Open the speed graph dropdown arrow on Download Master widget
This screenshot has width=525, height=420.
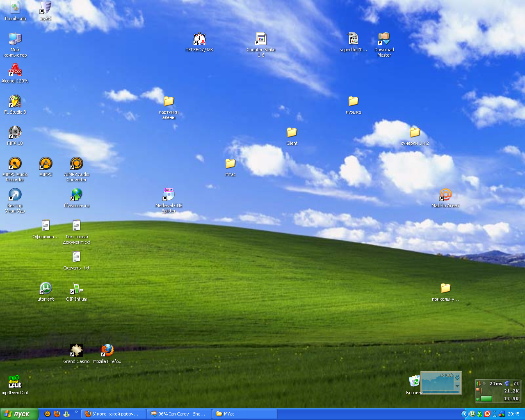[x=457, y=386]
